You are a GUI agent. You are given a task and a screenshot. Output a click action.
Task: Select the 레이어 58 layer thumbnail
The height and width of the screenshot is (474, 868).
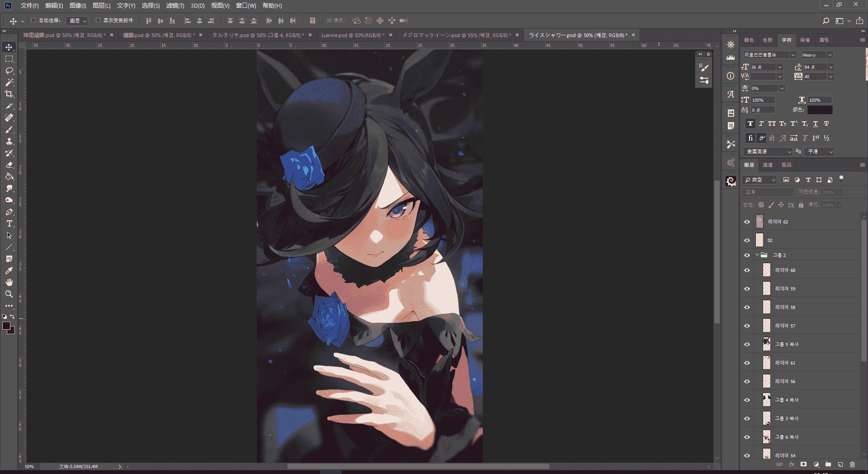766,307
